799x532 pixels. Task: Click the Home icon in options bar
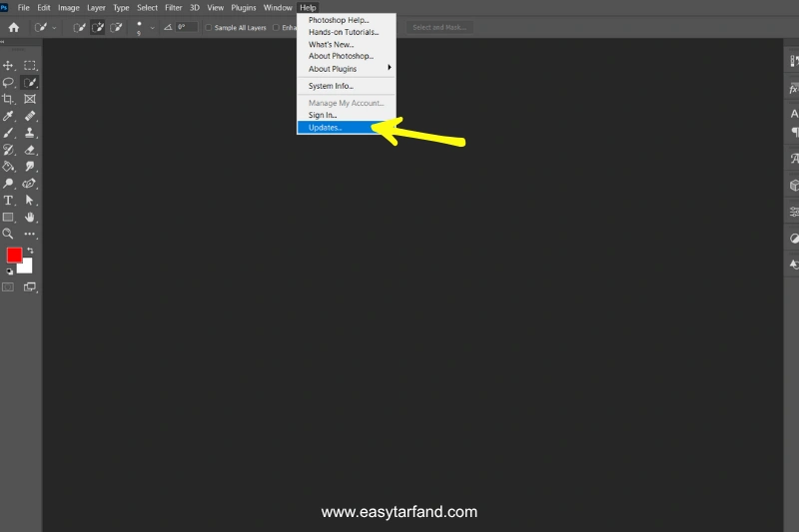pos(13,27)
